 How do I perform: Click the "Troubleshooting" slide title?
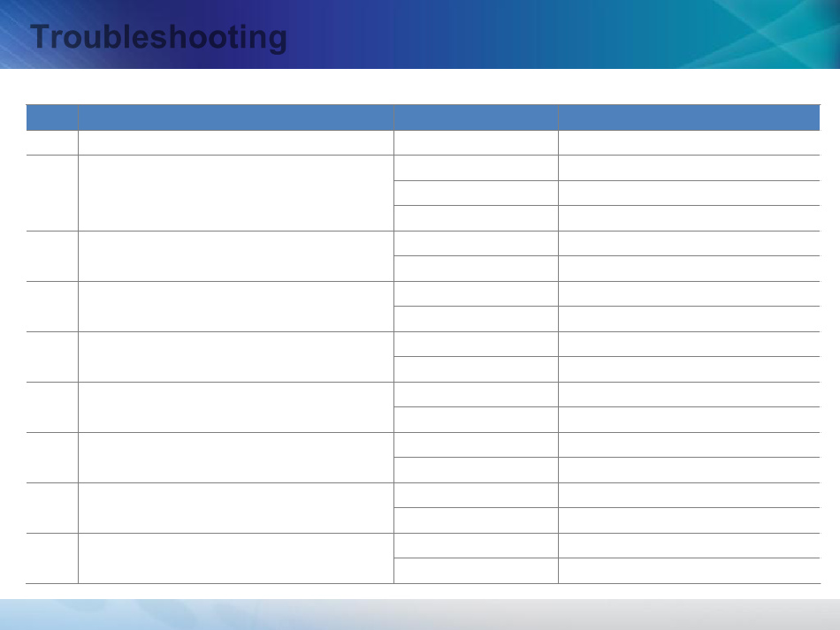[x=158, y=37]
